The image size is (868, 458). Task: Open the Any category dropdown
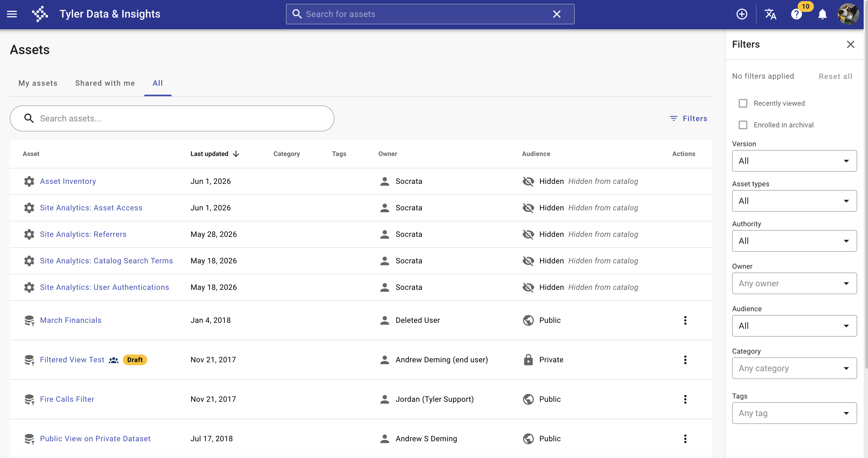(794, 368)
